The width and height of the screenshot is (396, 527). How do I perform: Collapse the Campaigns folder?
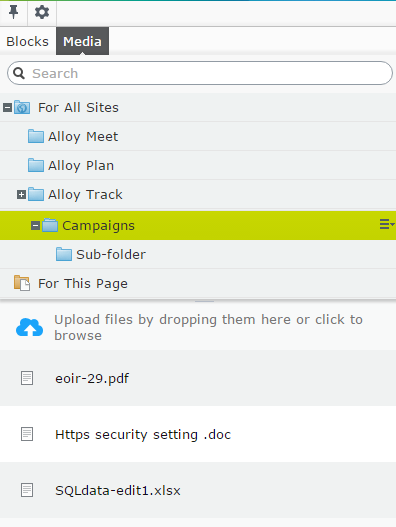(x=35, y=226)
